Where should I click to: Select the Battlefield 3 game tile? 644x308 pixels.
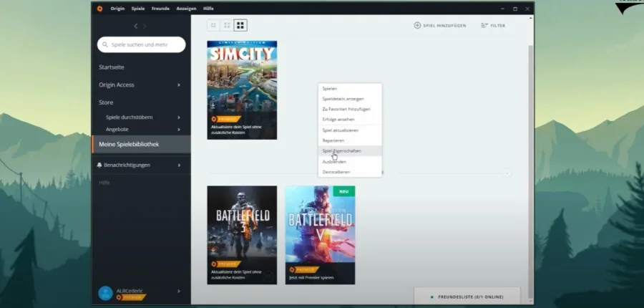point(242,235)
